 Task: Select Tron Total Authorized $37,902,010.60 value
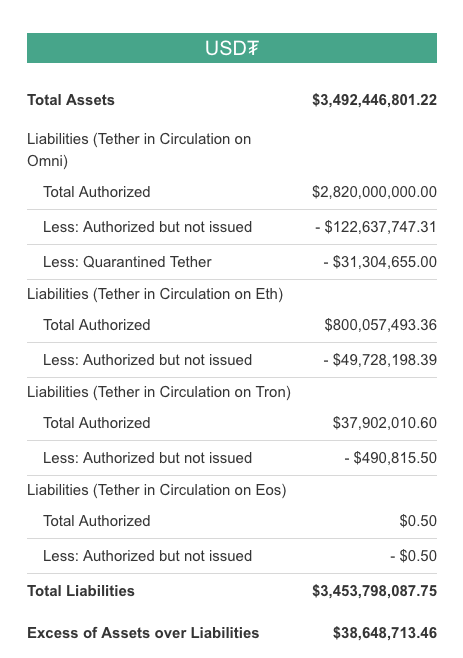385,423
